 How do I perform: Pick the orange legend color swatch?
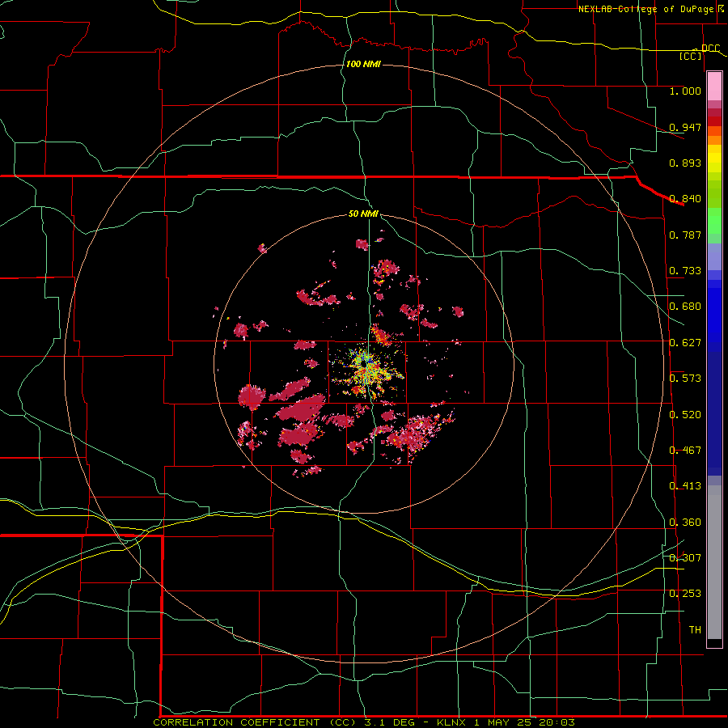pos(714,140)
